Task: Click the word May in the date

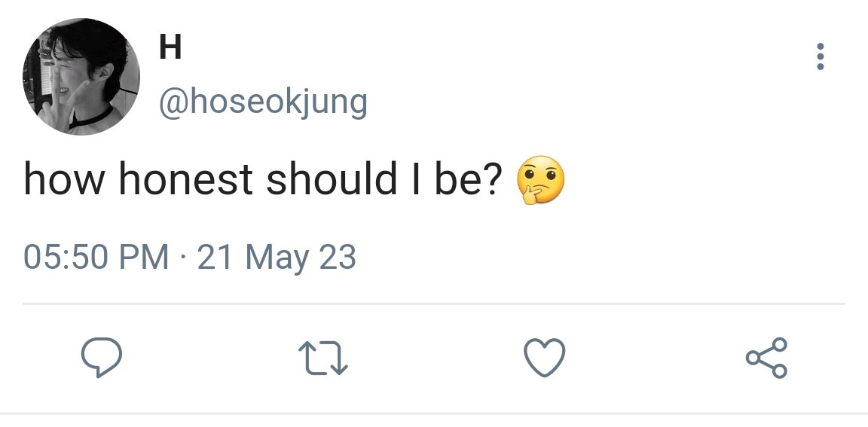Action: pyautogui.click(x=277, y=259)
